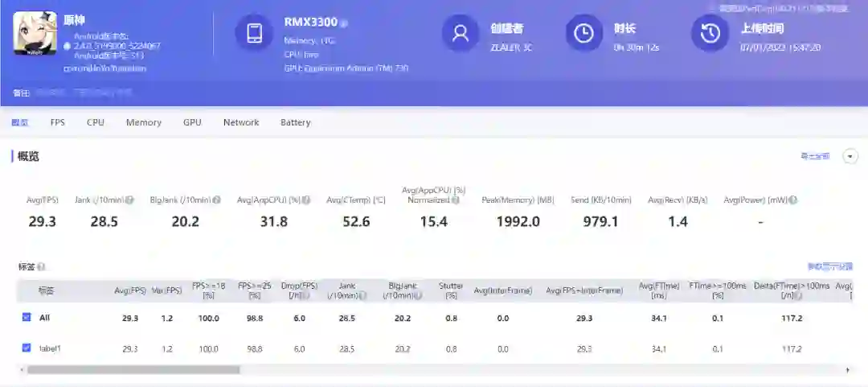Click the 98.8 value in the All row
This screenshot has height=387, width=868.
tap(255, 319)
